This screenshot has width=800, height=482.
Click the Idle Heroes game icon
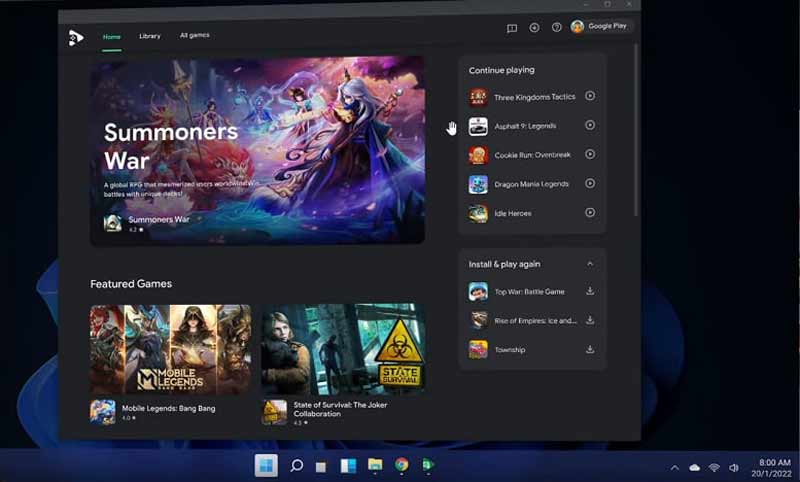click(x=478, y=213)
